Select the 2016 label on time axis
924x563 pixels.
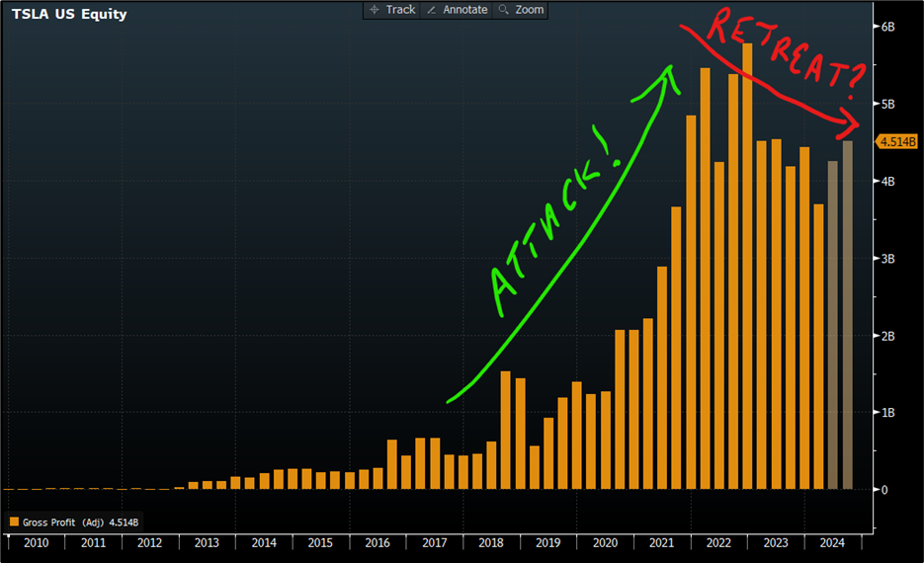coord(378,543)
